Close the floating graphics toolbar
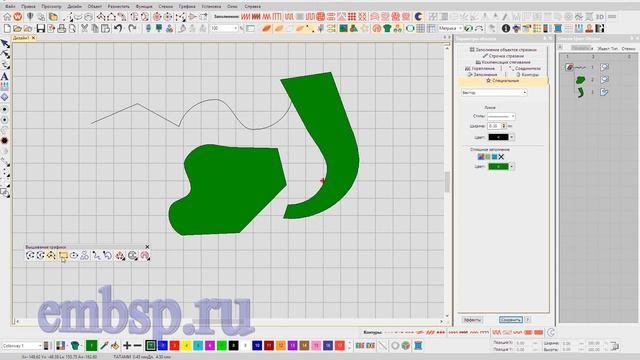640x360 pixels. coord(147,247)
